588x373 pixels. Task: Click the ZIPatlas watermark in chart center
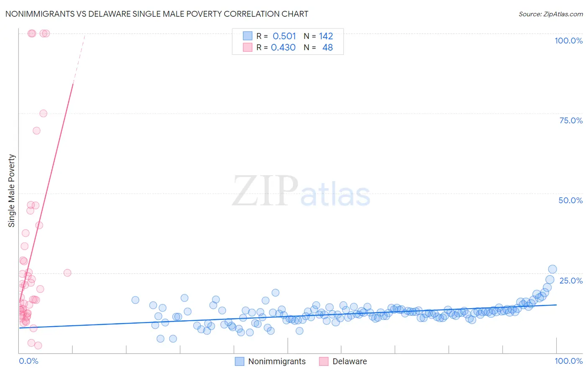(301, 192)
